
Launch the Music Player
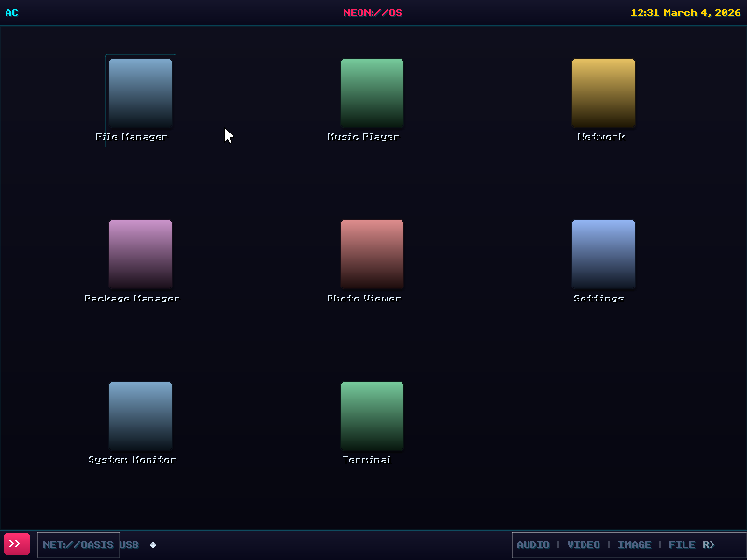pos(372,93)
